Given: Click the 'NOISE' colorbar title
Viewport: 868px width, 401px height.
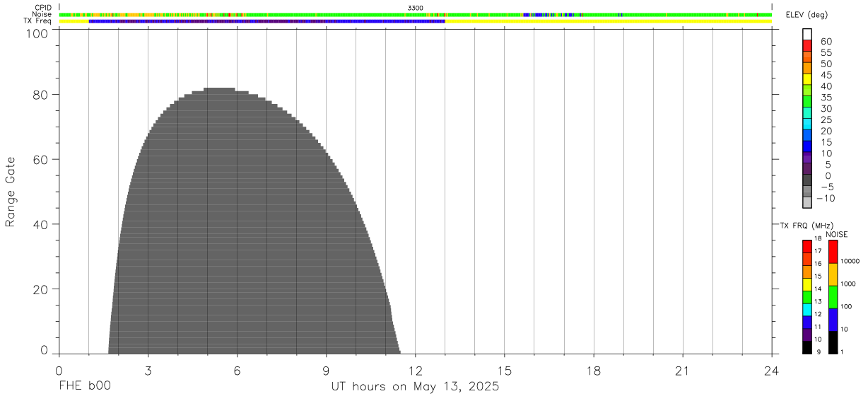Looking at the screenshot, I should click(x=836, y=234).
